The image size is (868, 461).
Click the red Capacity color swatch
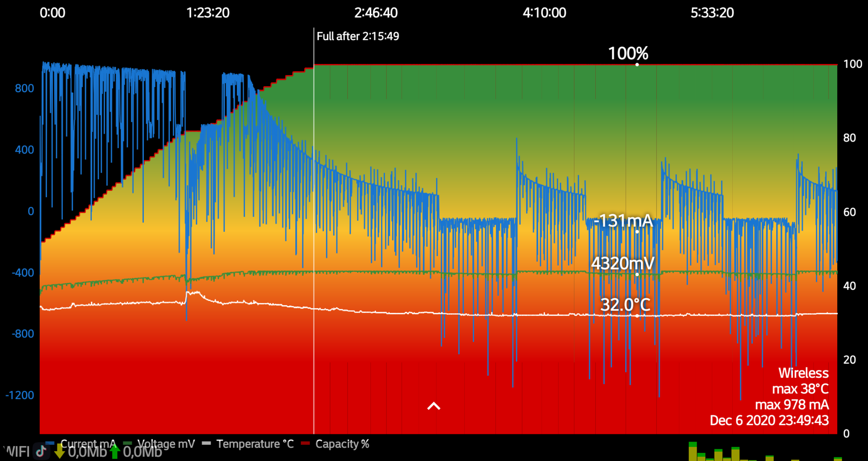305,443
